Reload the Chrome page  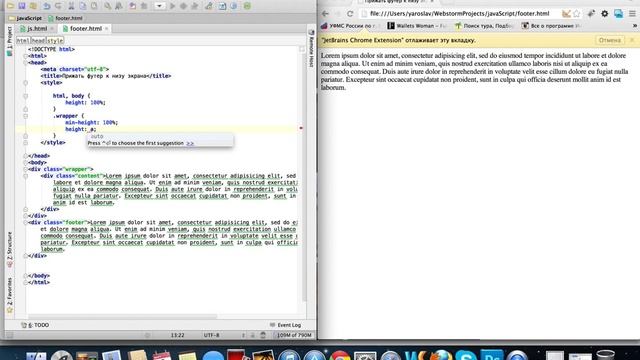350,13
